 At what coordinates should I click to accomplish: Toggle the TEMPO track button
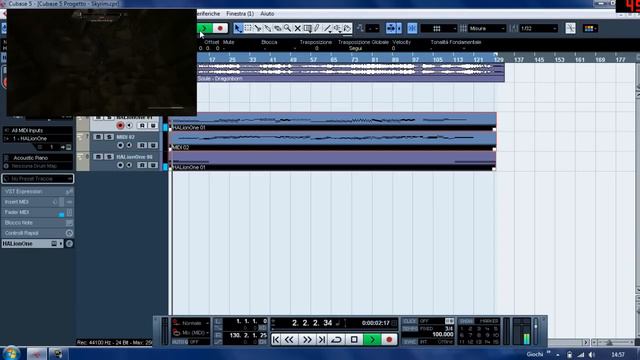(409, 329)
